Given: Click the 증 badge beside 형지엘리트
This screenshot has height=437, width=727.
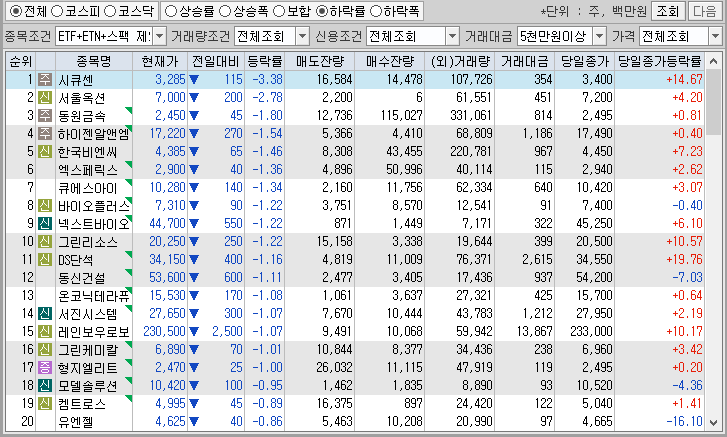Looking at the screenshot, I should click(45, 367).
